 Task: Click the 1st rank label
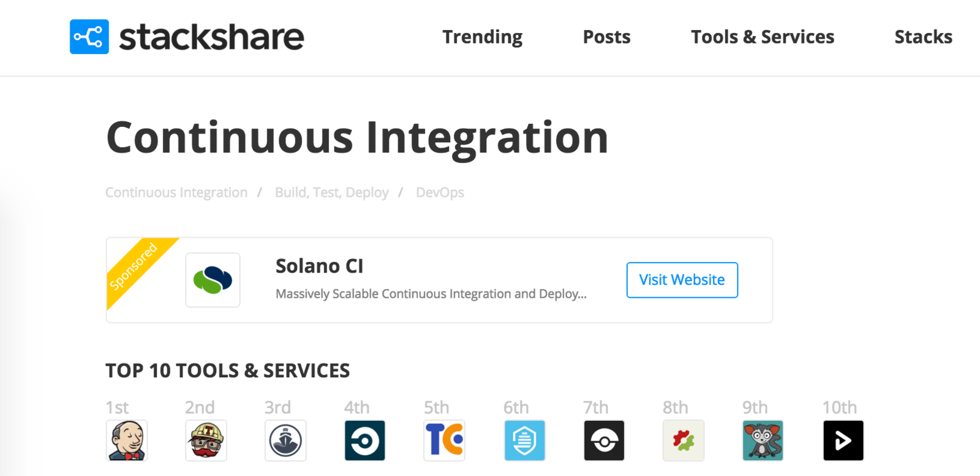point(117,407)
